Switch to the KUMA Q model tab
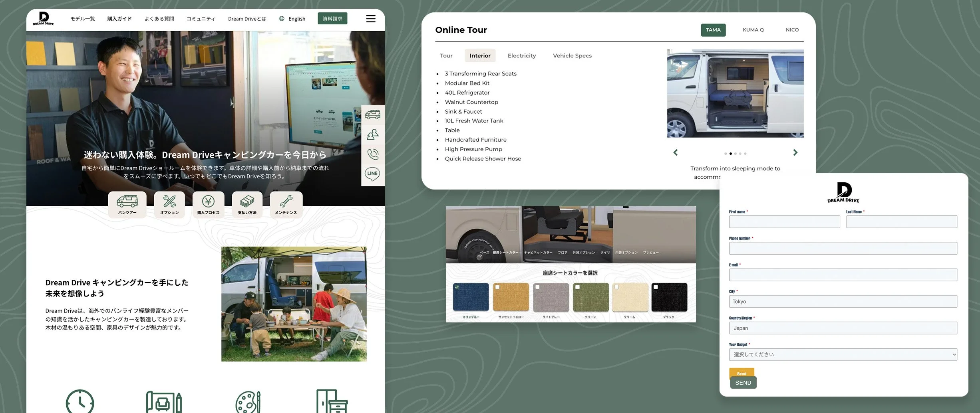 [x=753, y=30]
